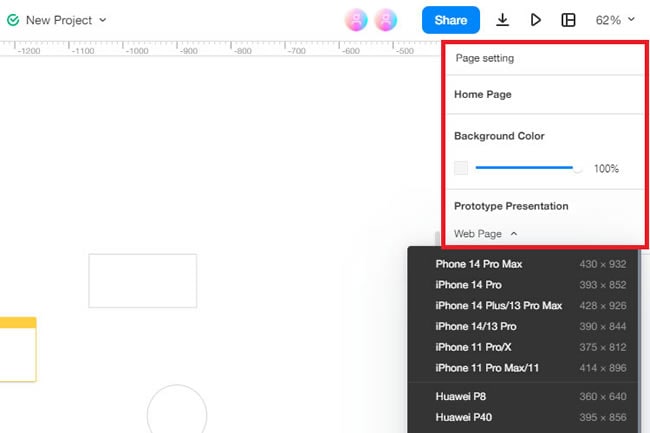Select iPhone 14 Plus/13 Pro Max device
Screen dimensions: 650x433
pyautogui.click(x=523, y=305)
